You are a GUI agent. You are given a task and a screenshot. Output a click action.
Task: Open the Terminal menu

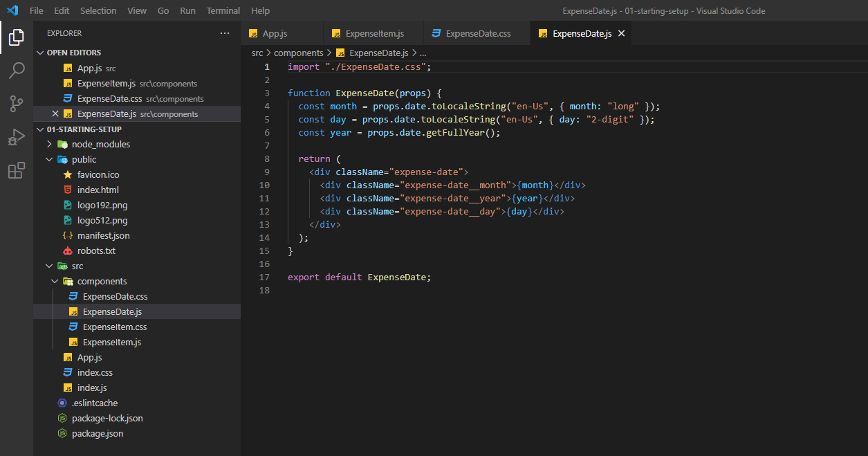tap(223, 10)
